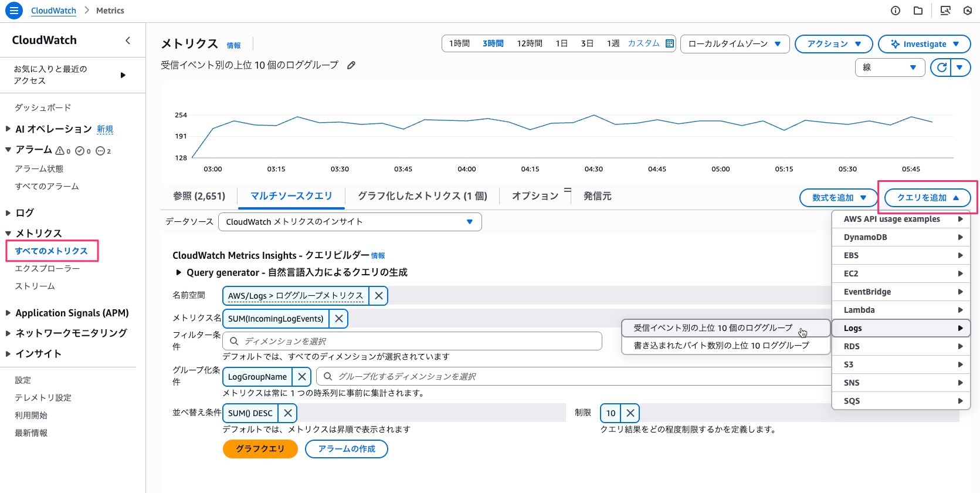Click the info circle icon in the top bar
The height and width of the screenshot is (493, 980).
point(896,11)
